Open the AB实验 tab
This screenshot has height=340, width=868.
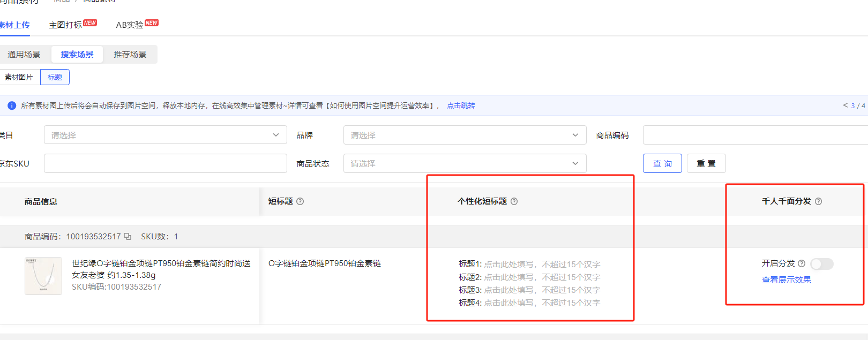click(x=130, y=25)
